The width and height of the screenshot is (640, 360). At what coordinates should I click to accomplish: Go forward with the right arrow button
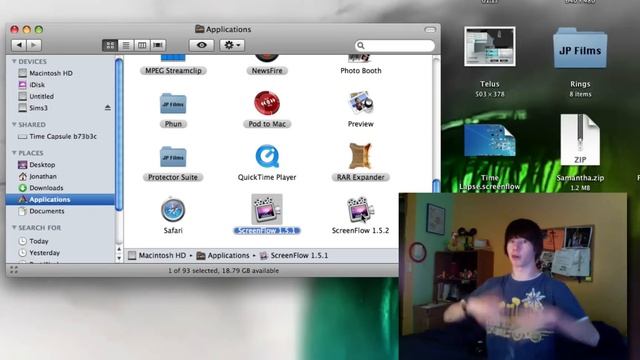pos(34,45)
